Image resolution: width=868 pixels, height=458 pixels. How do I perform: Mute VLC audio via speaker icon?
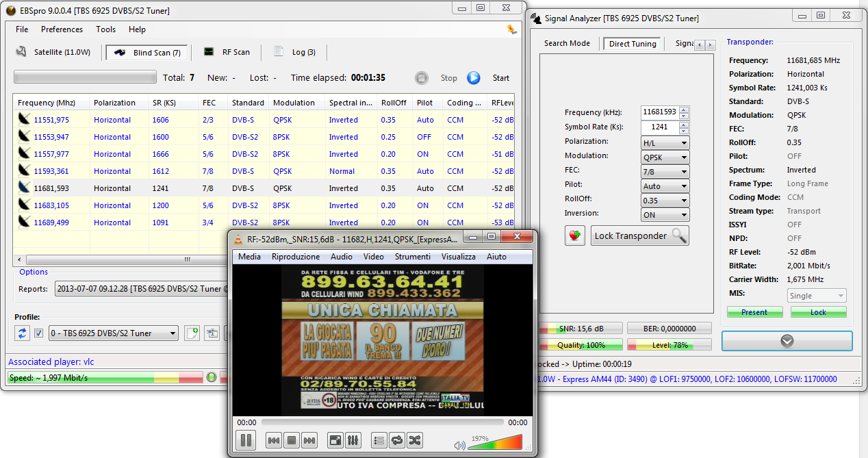click(x=460, y=446)
